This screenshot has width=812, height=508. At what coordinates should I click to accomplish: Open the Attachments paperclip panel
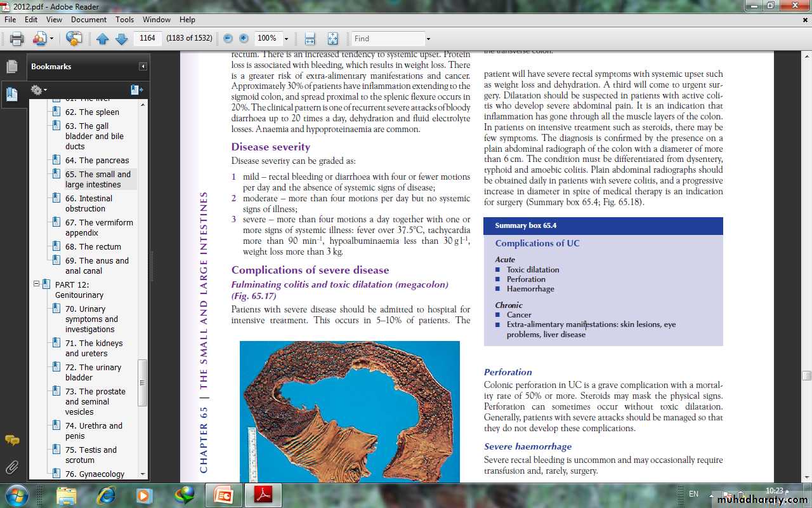click(x=11, y=468)
